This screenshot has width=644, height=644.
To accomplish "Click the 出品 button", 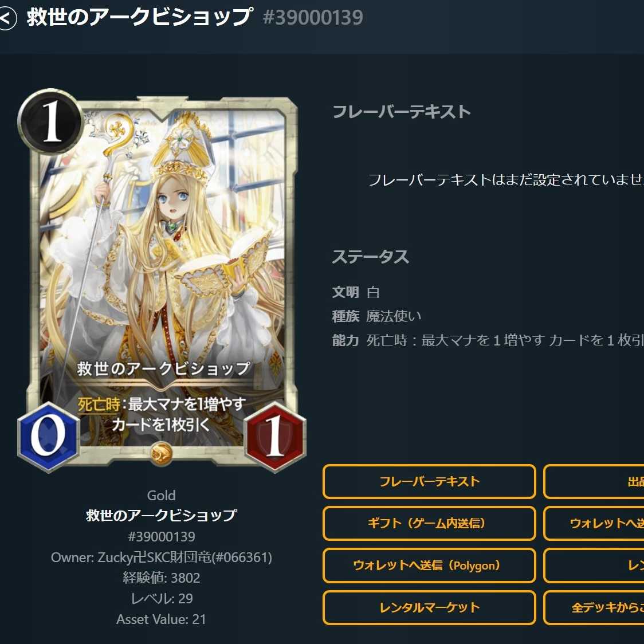I will pos(594,481).
